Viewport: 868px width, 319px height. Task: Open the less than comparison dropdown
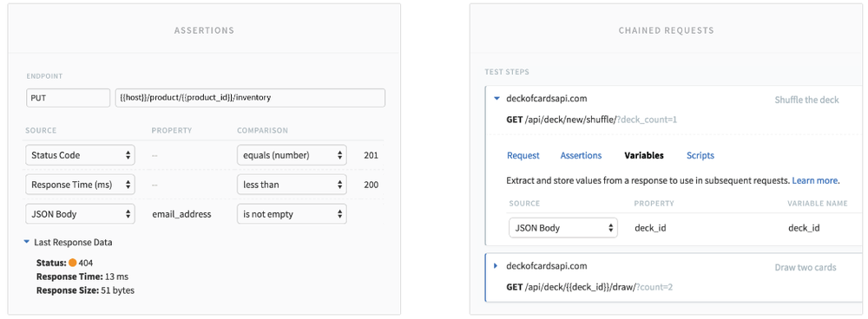pyautogui.click(x=292, y=185)
